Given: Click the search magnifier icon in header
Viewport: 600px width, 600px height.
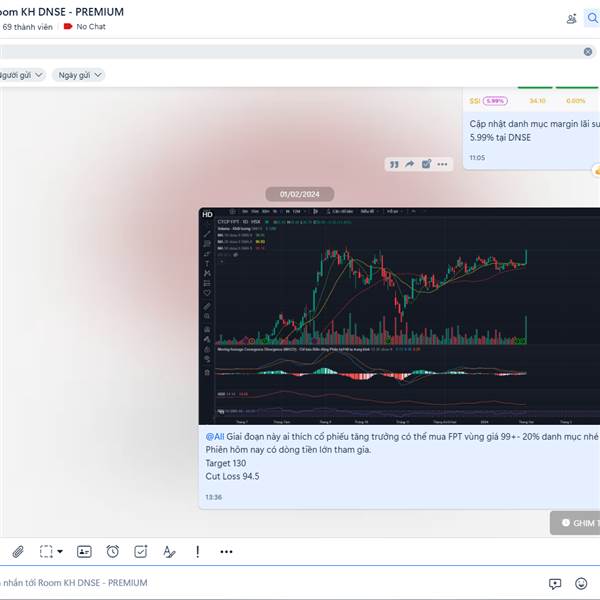Looking at the screenshot, I should click(x=592, y=18).
